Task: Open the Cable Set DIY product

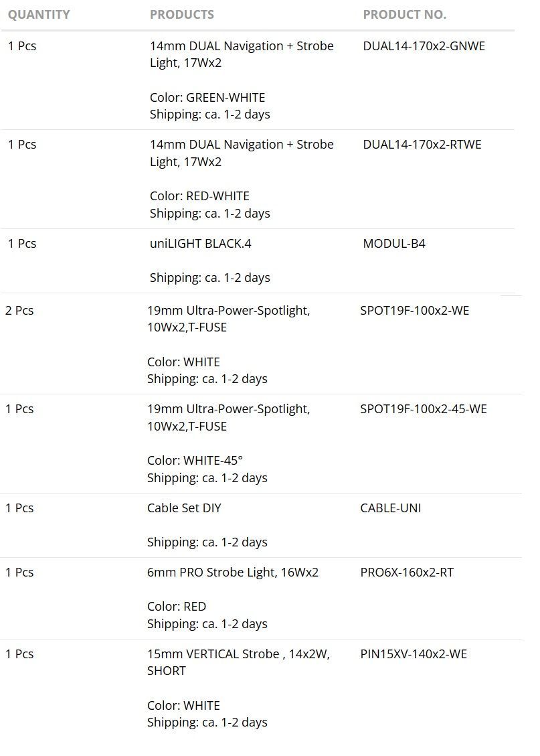Action: tap(184, 508)
